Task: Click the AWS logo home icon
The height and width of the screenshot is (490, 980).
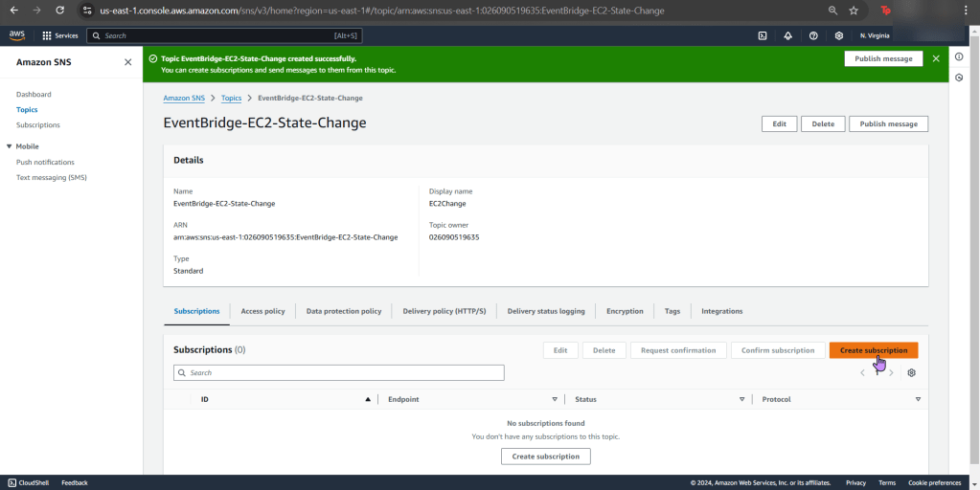Action: pos(17,35)
